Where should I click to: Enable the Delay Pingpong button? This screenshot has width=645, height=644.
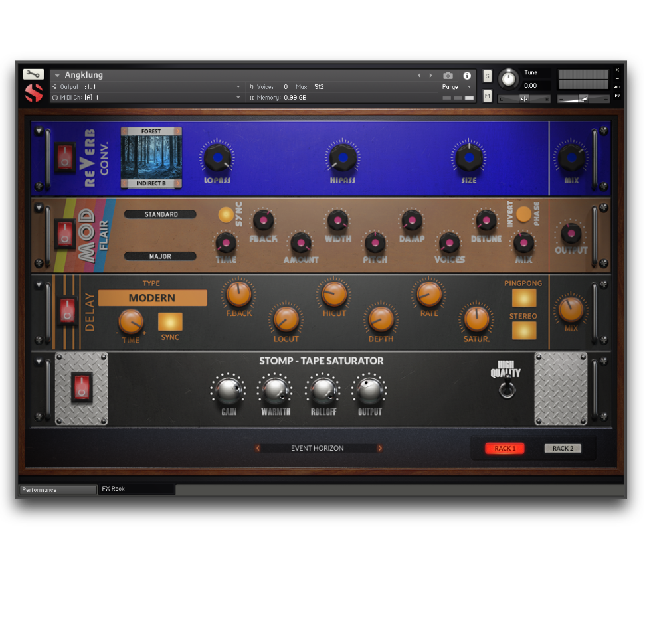pyautogui.click(x=523, y=298)
